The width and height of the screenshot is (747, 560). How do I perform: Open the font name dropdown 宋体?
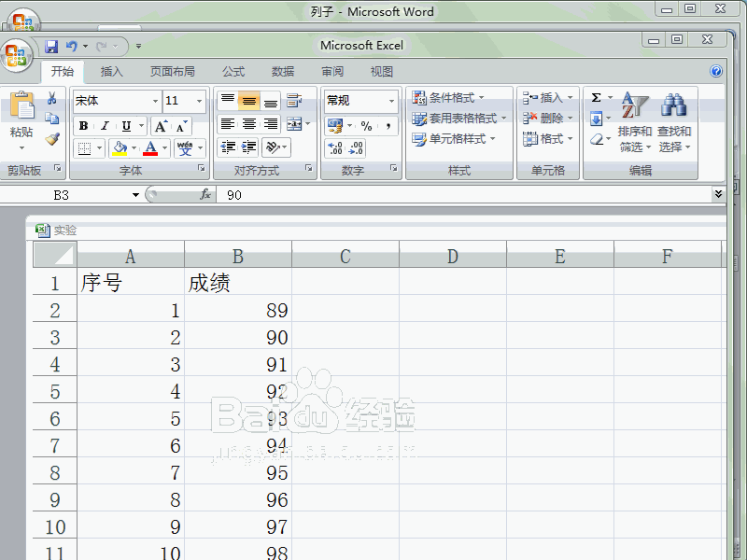tap(155, 101)
